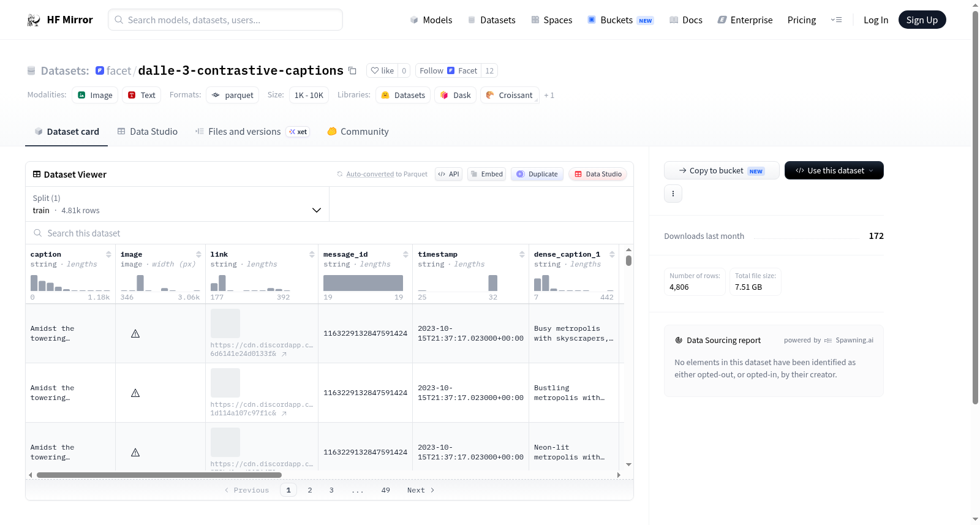Click first row image thumbnail placeholder
The image size is (980, 525).
point(225,323)
